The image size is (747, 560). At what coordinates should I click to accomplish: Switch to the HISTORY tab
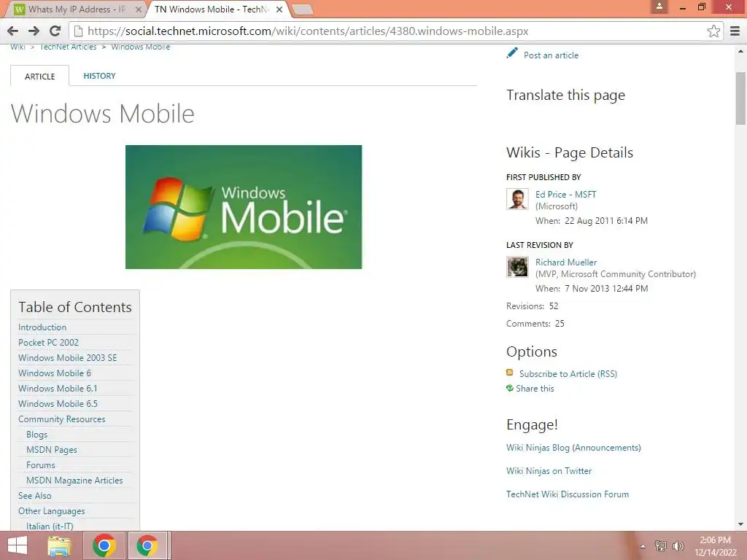click(99, 76)
